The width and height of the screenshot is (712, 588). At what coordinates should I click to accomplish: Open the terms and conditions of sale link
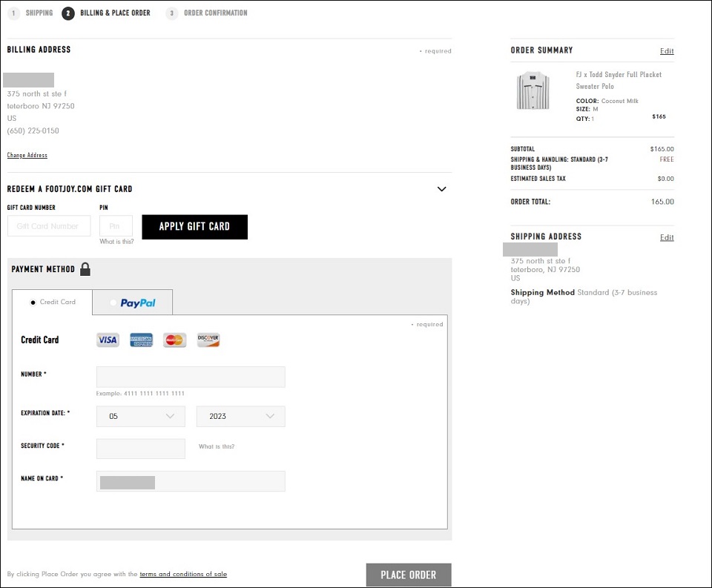coord(183,574)
